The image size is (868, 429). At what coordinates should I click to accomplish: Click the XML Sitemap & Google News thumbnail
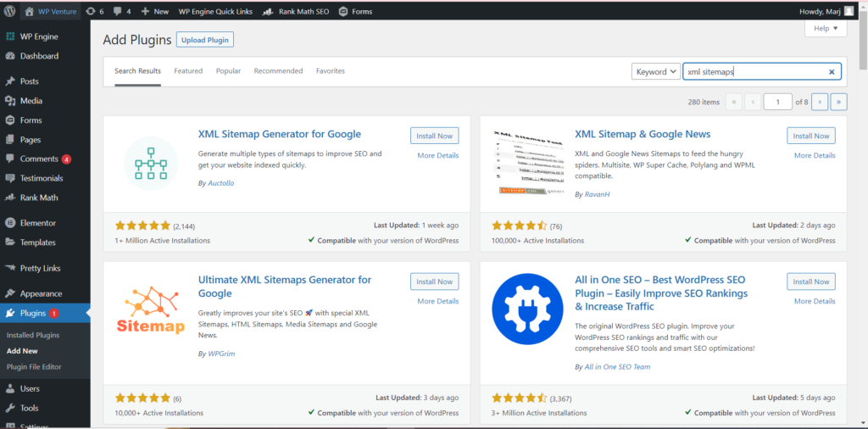pos(527,163)
